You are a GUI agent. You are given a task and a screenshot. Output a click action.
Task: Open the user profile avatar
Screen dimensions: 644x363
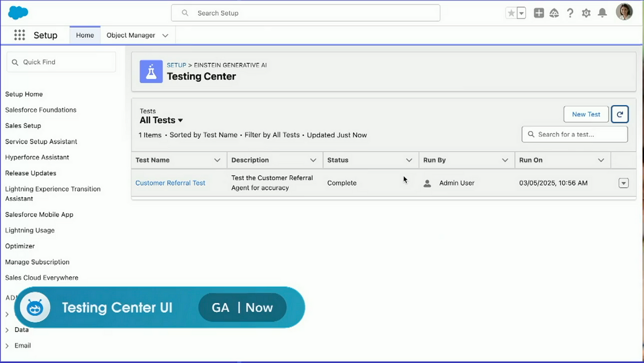[x=624, y=12]
